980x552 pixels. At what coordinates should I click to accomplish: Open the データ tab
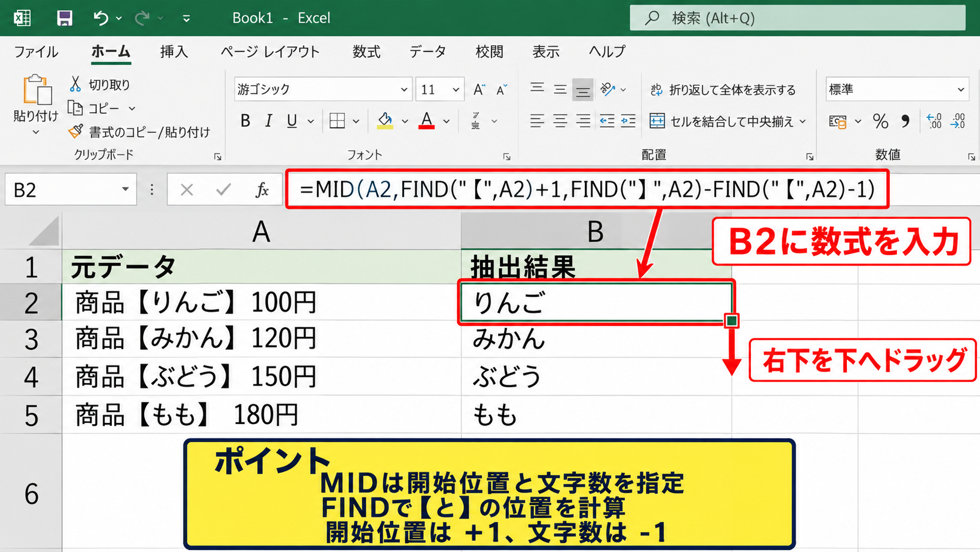tap(428, 52)
